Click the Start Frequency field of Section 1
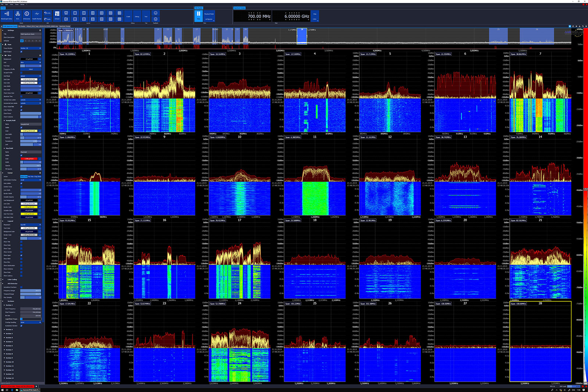The height and width of the screenshot is (392, 588). pyautogui.click(x=31, y=309)
